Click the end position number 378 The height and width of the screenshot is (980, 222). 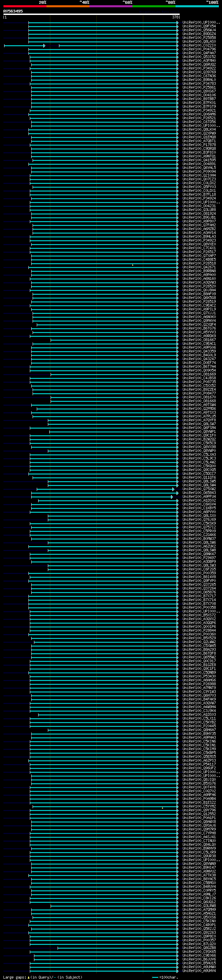175,17
